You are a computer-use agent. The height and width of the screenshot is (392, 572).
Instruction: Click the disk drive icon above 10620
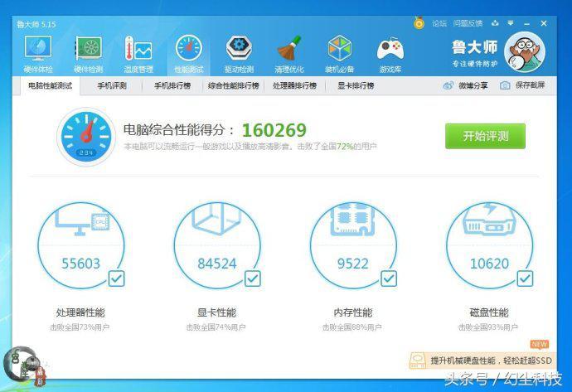point(489,219)
